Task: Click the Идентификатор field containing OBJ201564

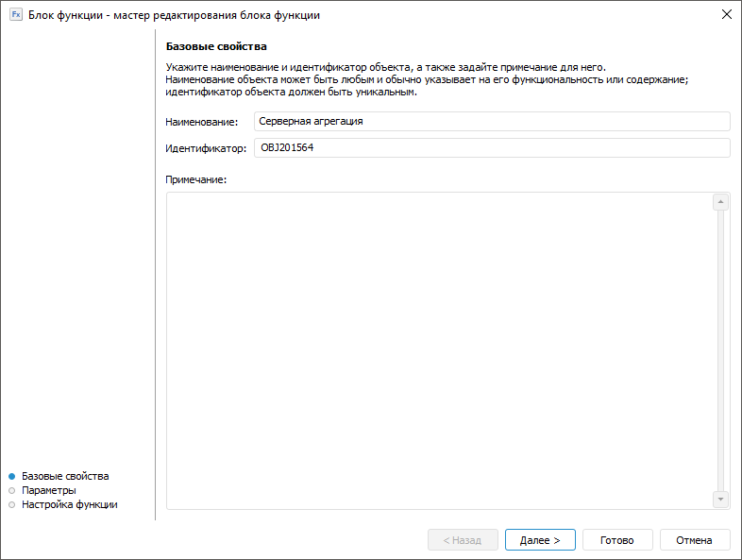Action: point(492,147)
